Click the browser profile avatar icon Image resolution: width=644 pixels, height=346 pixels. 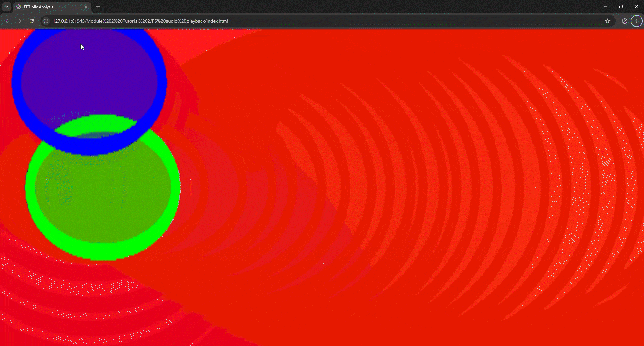click(624, 21)
